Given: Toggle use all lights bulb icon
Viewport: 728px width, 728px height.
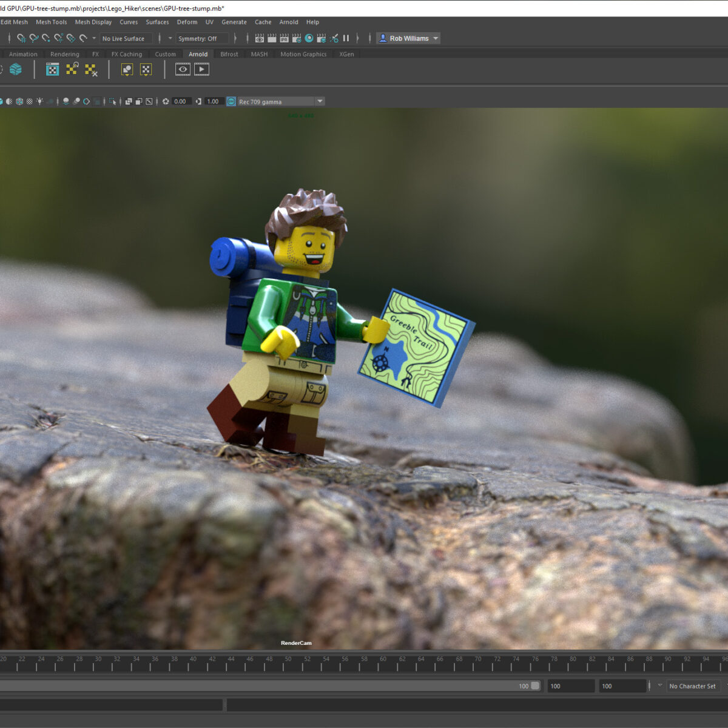Looking at the screenshot, I should click(x=39, y=101).
